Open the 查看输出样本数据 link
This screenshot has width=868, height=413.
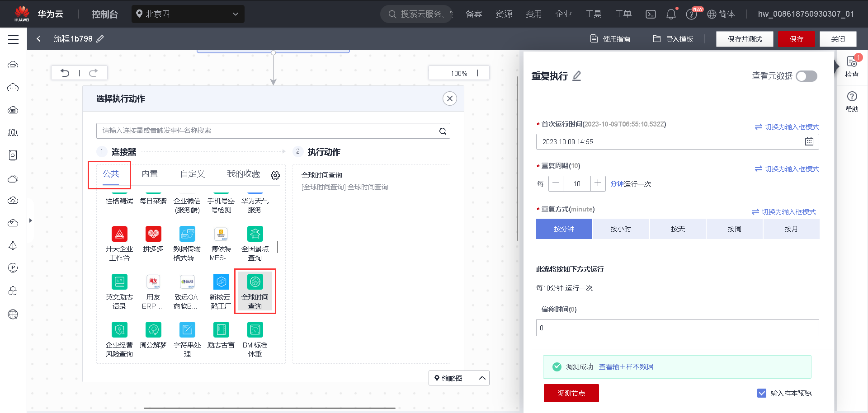(626, 366)
